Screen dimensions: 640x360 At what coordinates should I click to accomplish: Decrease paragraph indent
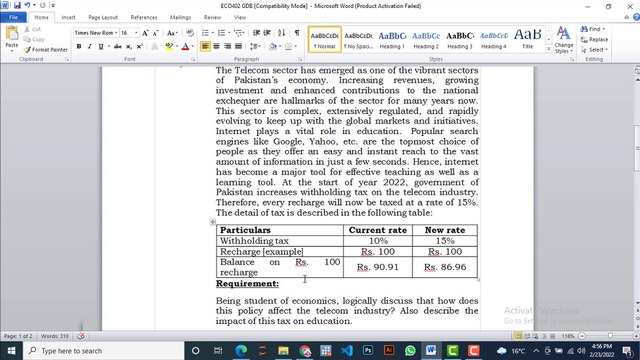[x=256, y=33]
